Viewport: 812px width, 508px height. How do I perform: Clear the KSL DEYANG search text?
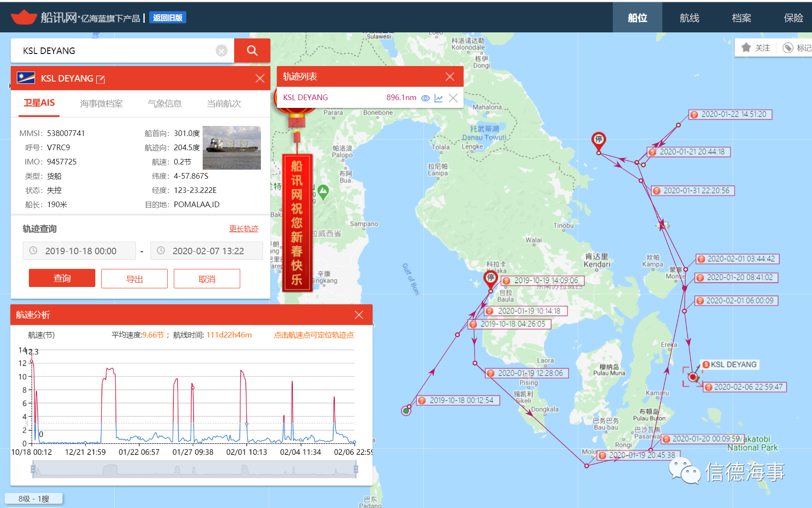tap(221, 51)
